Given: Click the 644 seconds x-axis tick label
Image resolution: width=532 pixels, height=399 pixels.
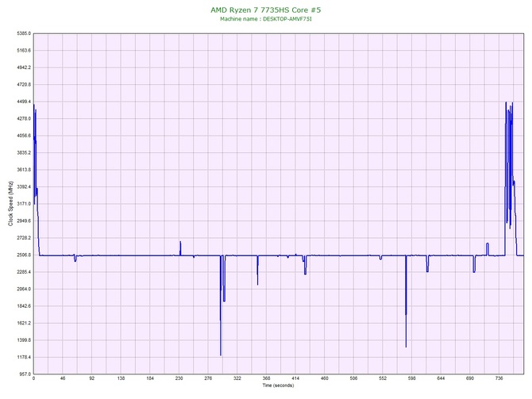Looking at the screenshot, I should [x=441, y=378].
